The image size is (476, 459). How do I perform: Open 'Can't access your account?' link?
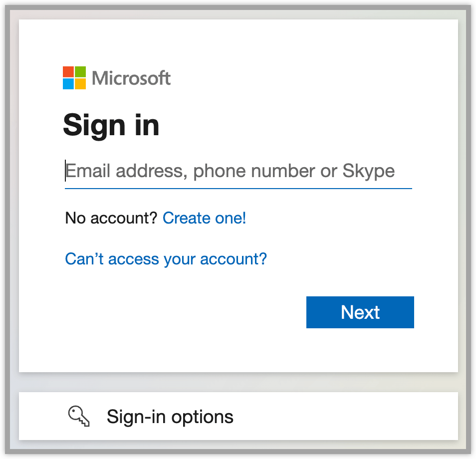tap(166, 259)
